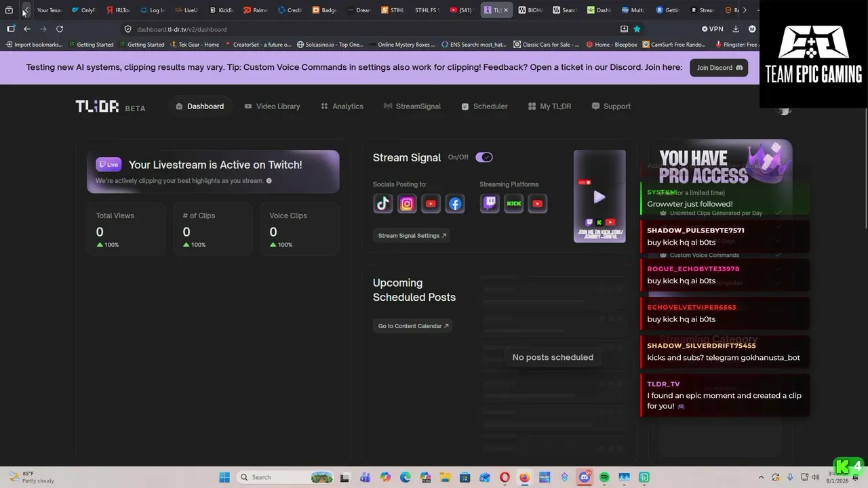Viewport: 868px width, 488px height.
Task: Open the Solcasino.io bookmark
Action: (330, 45)
